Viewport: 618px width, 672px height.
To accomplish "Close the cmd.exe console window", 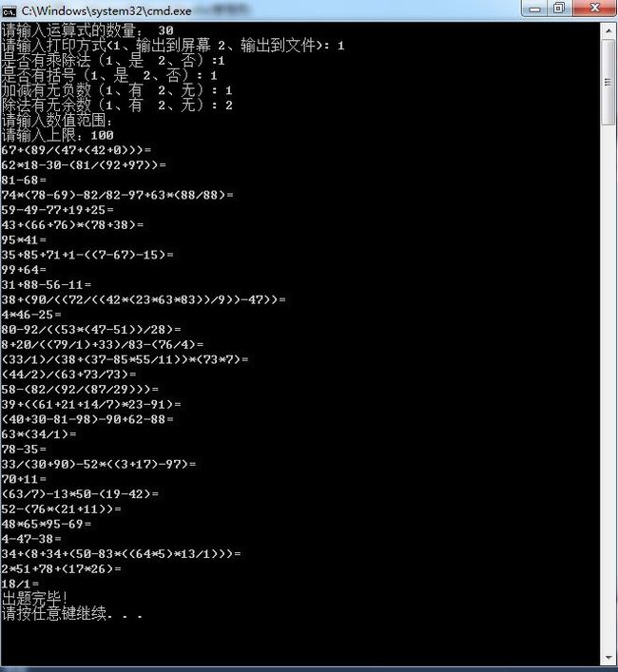I will 595,9.
